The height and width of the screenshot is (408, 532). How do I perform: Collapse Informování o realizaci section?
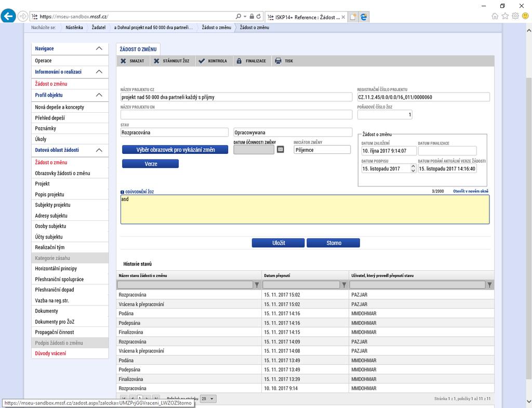(99, 72)
